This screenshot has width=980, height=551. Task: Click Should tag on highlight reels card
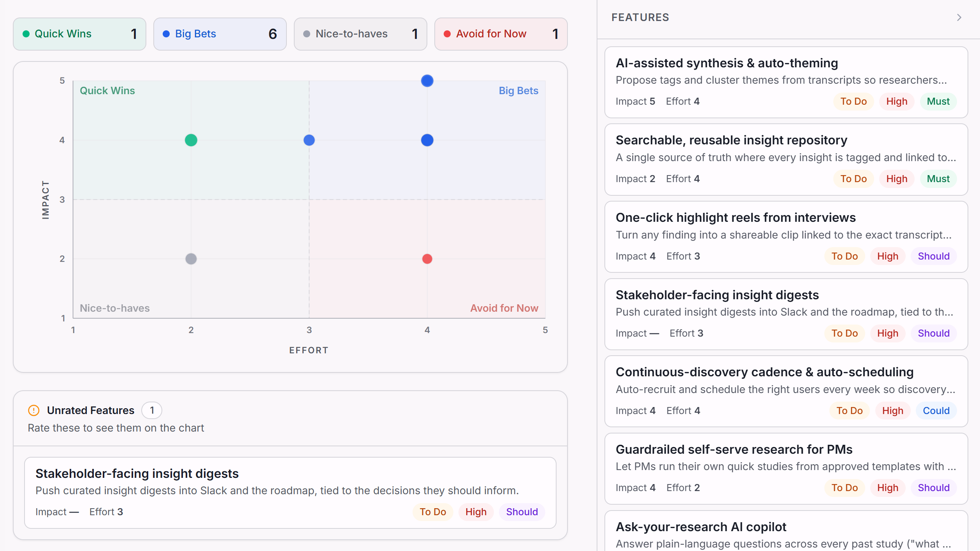click(x=934, y=256)
